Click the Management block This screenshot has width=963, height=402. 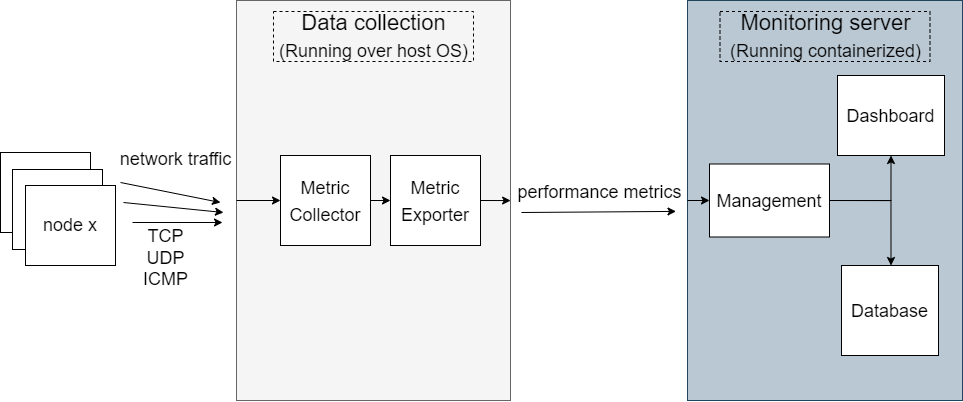pyautogui.click(x=769, y=200)
